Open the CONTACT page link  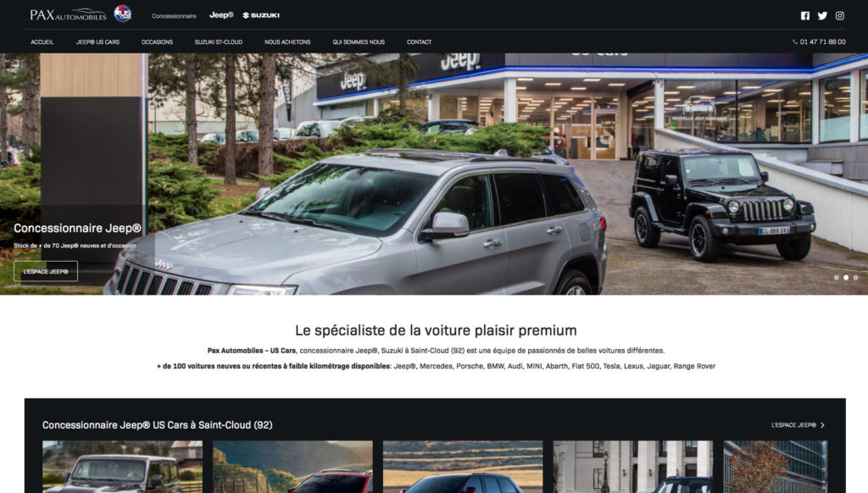[x=419, y=42]
